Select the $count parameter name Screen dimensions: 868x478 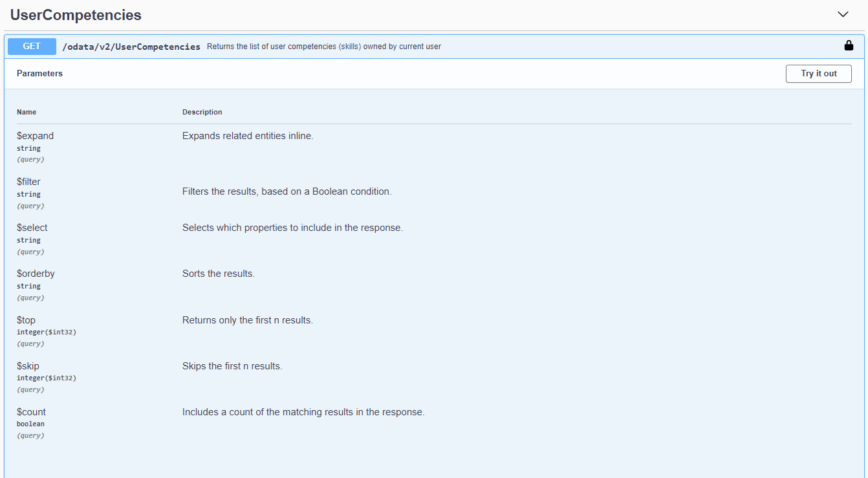31,412
